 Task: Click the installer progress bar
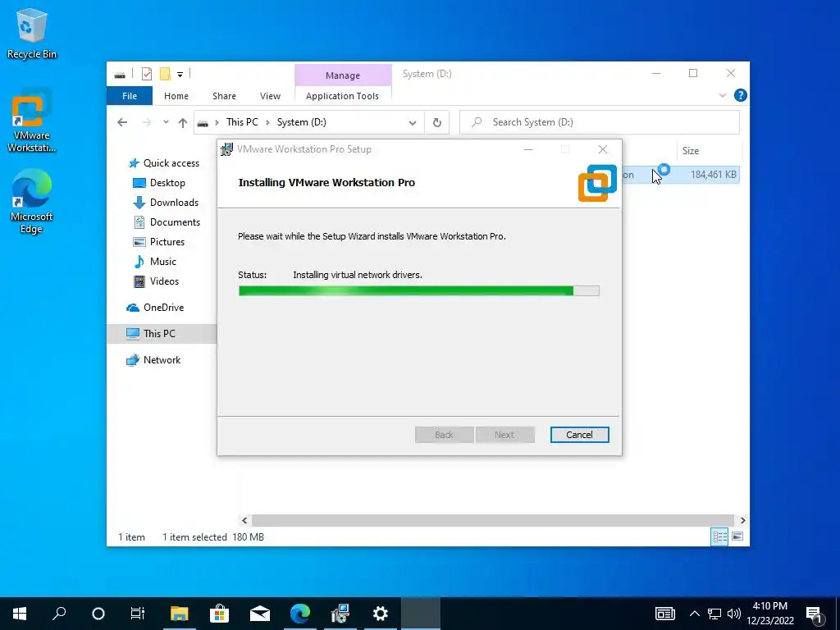click(418, 291)
